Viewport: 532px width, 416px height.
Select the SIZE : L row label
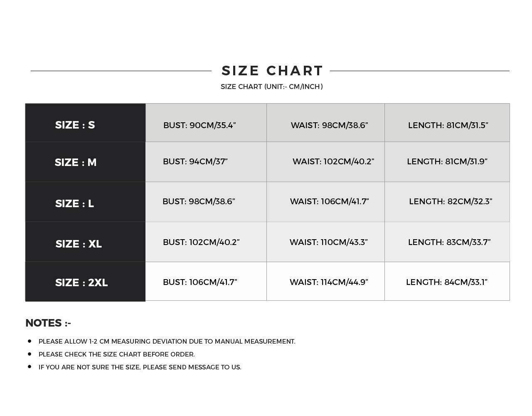[74, 203]
